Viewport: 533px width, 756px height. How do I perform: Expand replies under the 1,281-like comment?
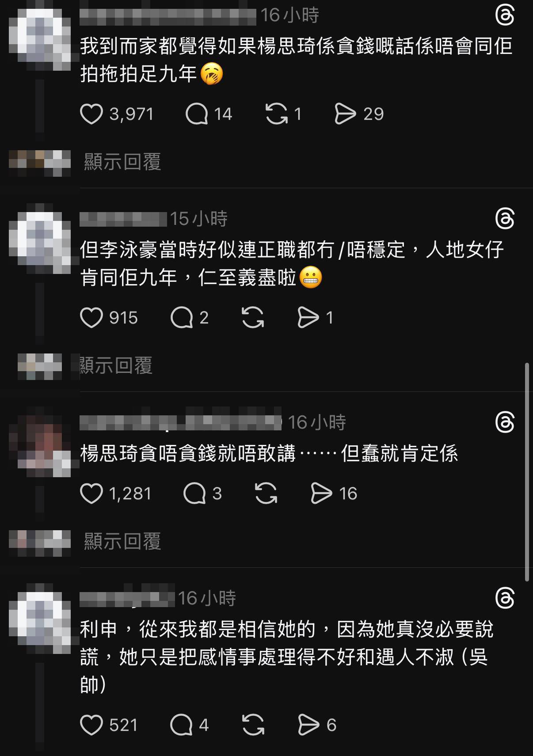122,541
